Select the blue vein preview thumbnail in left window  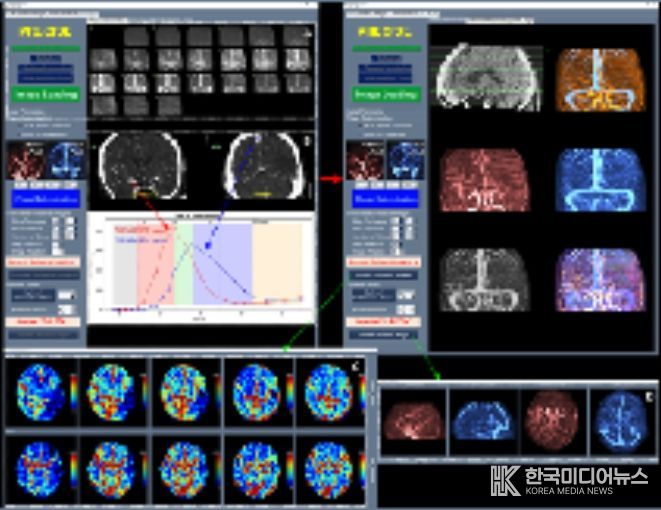click(65, 160)
